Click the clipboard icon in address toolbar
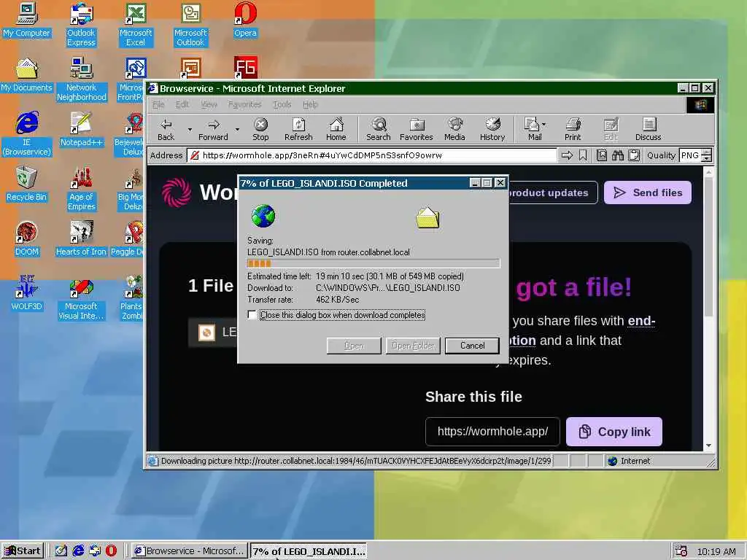The image size is (747, 560). [634, 155]
